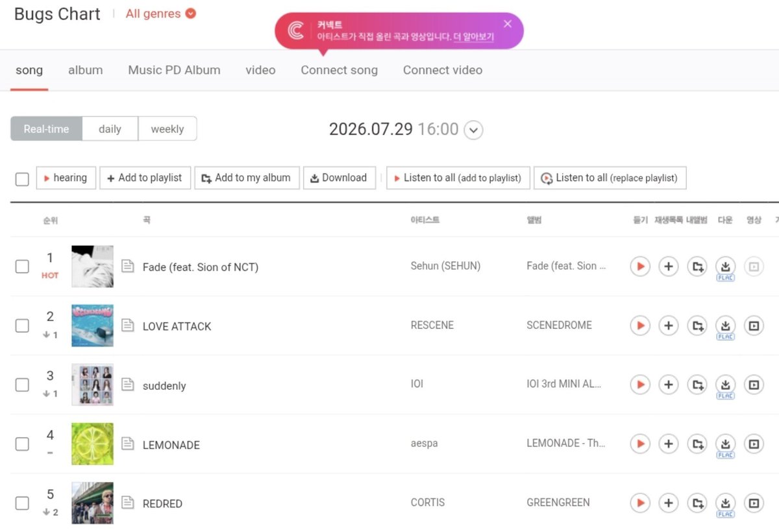Save LOVE ATTACK to my album
This screenshot has height=532, width=779.
pos(697,325)
